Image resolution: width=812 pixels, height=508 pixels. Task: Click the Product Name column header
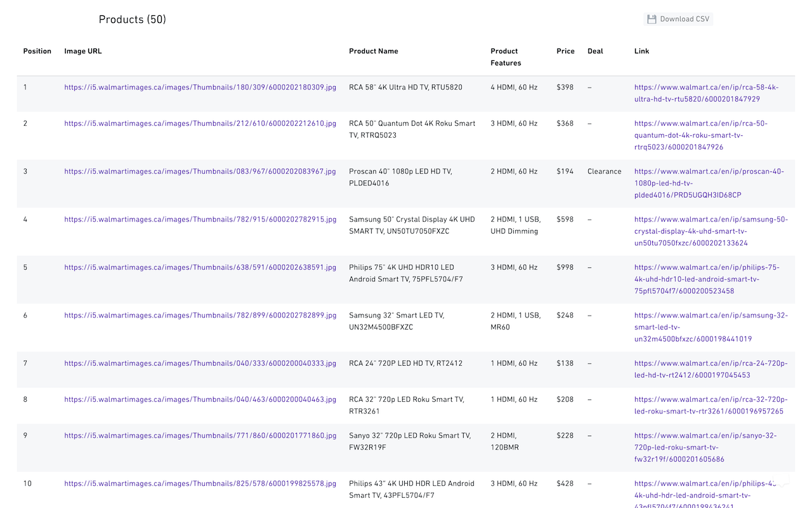(x=374, y=51)
